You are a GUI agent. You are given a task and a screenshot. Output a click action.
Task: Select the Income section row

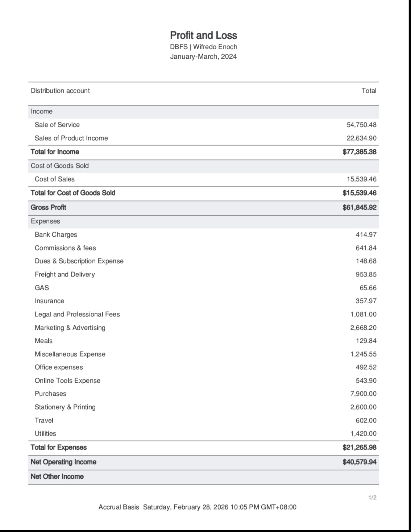[x=203, y=112]
